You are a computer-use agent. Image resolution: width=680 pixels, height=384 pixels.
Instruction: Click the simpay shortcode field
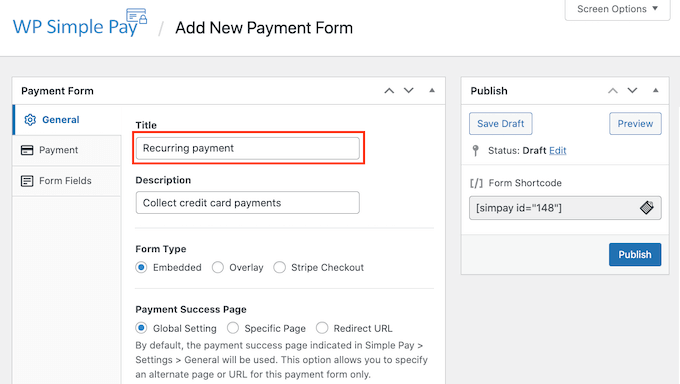(x=565, y=208)
